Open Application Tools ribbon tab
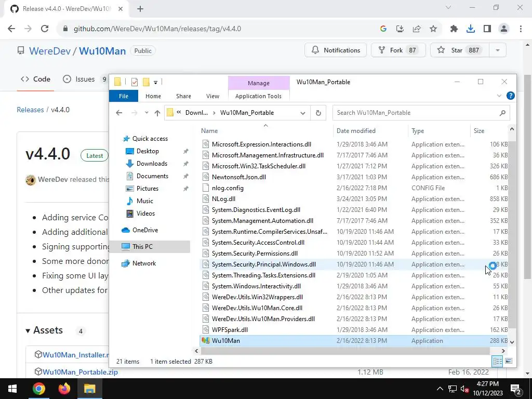The width and height of the screenshot is (532, 399). click(x=258, y=96)
